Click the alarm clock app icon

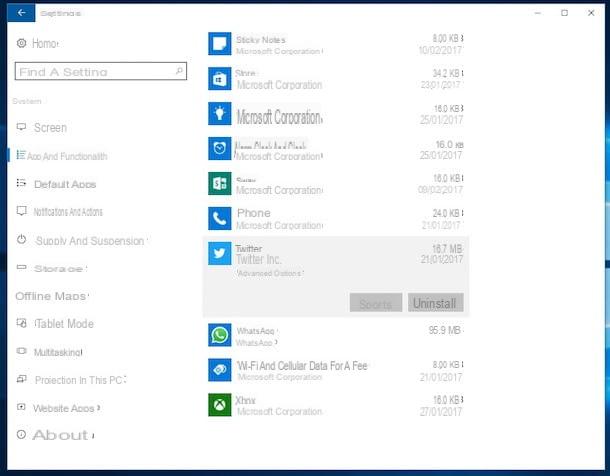(x=220, y=149)
